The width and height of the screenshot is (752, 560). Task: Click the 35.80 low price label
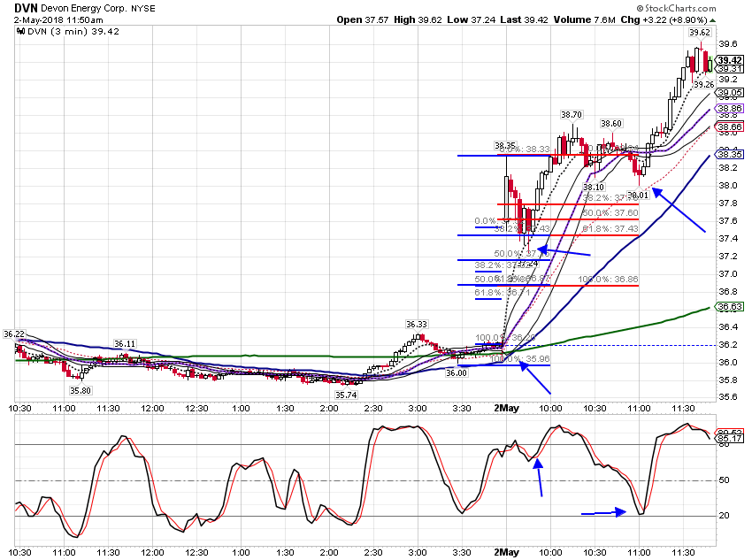[x=81, y=390]
